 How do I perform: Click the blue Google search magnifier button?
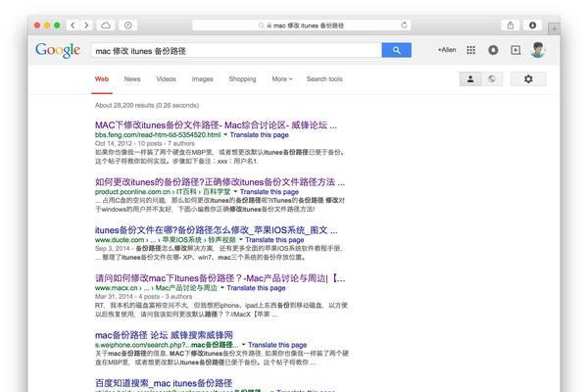pos(396,50)
